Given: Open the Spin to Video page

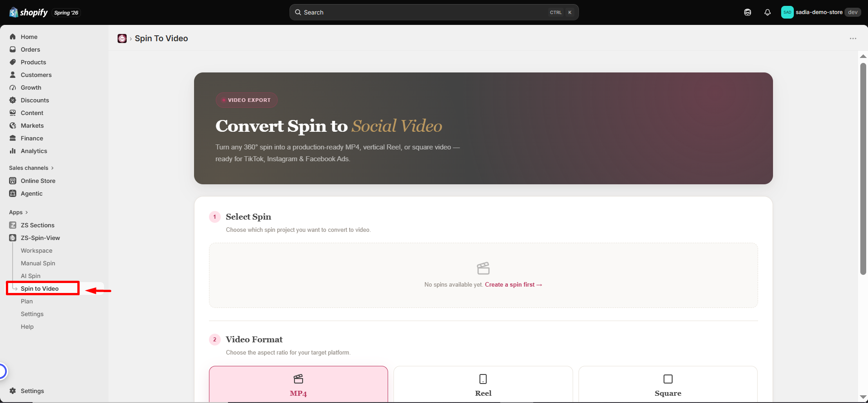Looking at the screenshot, I should [x=40, y=288].
